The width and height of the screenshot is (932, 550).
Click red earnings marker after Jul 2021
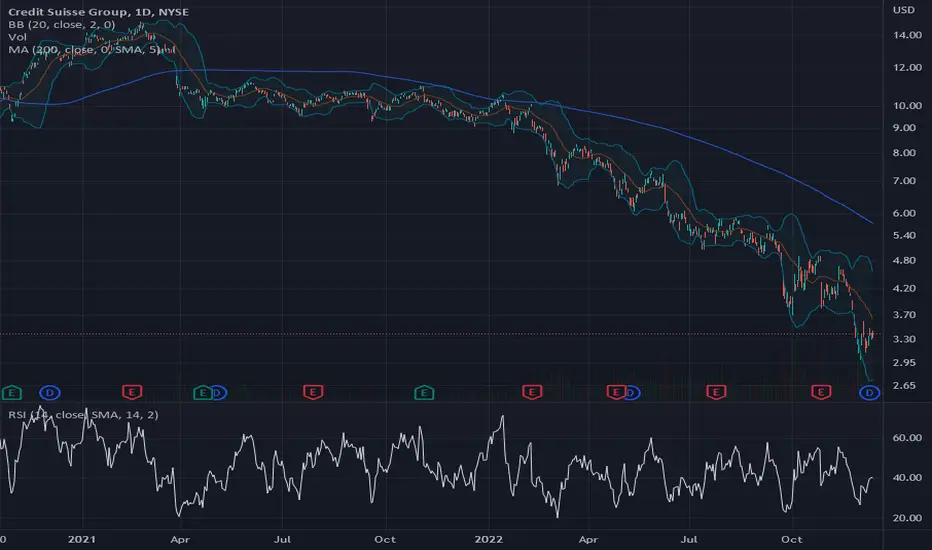pyautogui.click(x=313, y=392)
